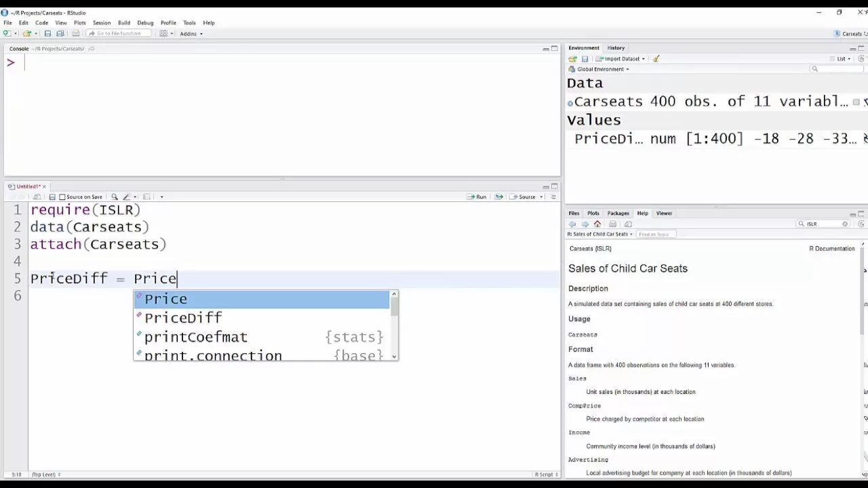This screenshot has height=488, width=868.
Task: Toggle the Source on Save checkbox
Action: [62, 197]
